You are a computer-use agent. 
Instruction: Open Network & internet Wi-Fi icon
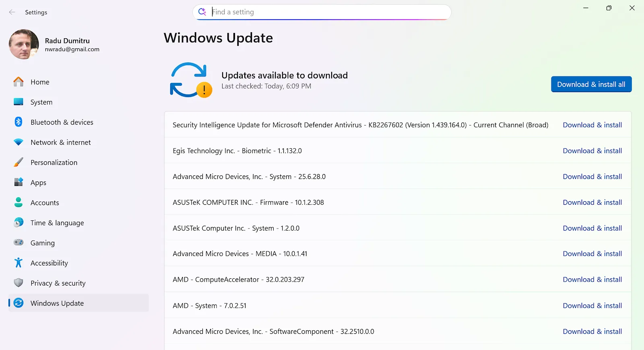tap(19, 142)
